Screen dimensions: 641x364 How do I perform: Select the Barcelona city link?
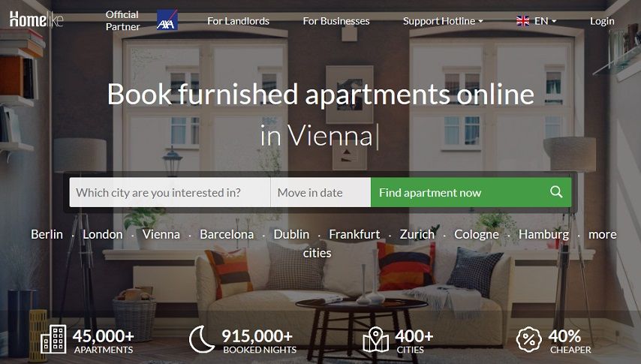coord(227,234)
